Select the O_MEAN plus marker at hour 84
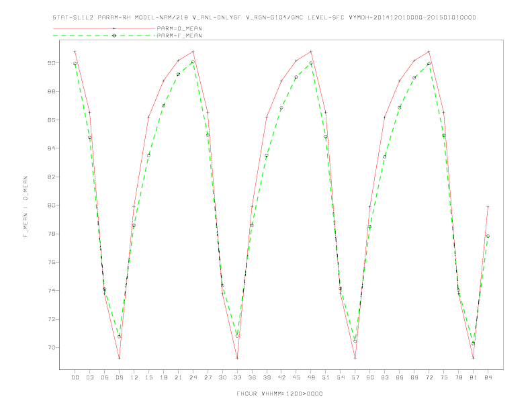This screenshot has height=411, width=532. [x=488, y=207]
